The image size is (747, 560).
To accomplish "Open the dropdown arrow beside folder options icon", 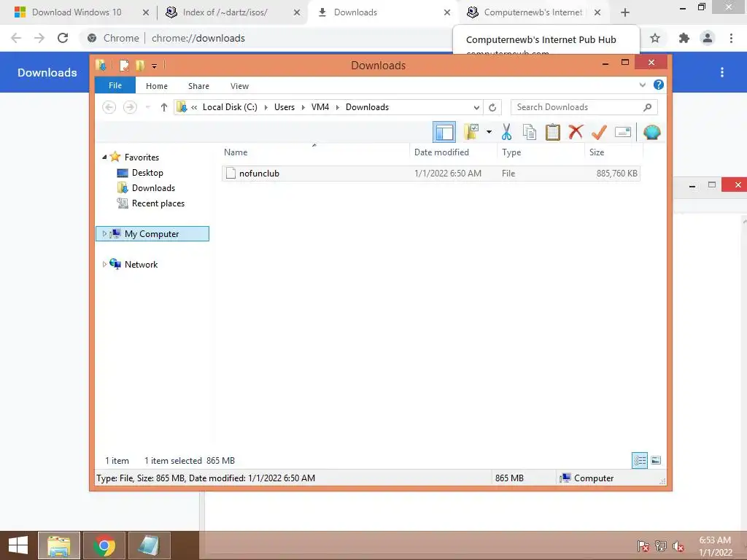I will pyautogui.click(x=489, y=132).
